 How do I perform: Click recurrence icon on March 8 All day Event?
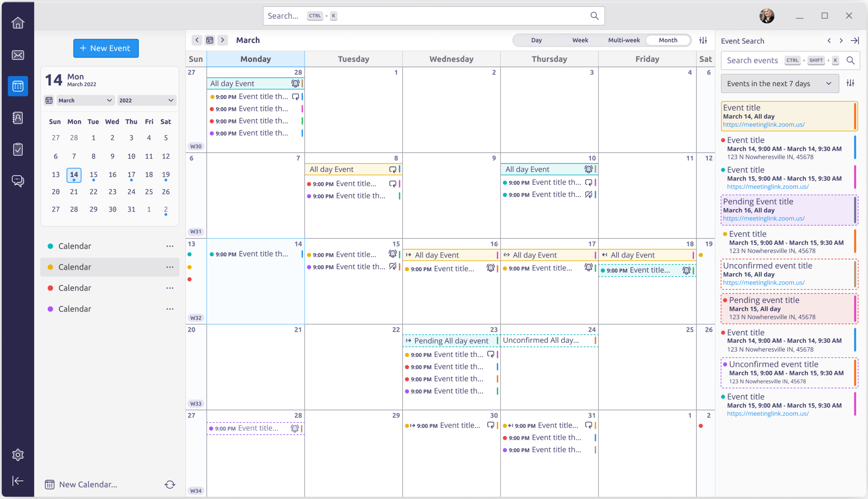point(393,169)
